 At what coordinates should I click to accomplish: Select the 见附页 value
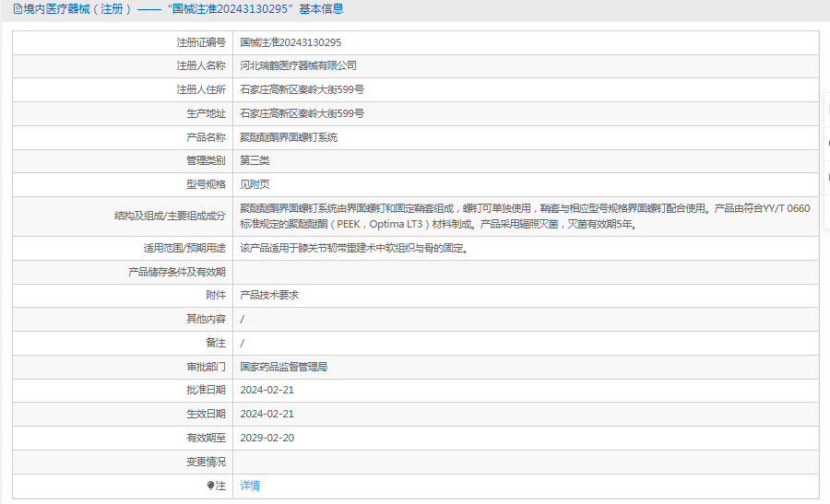click(x=255, y=184)
